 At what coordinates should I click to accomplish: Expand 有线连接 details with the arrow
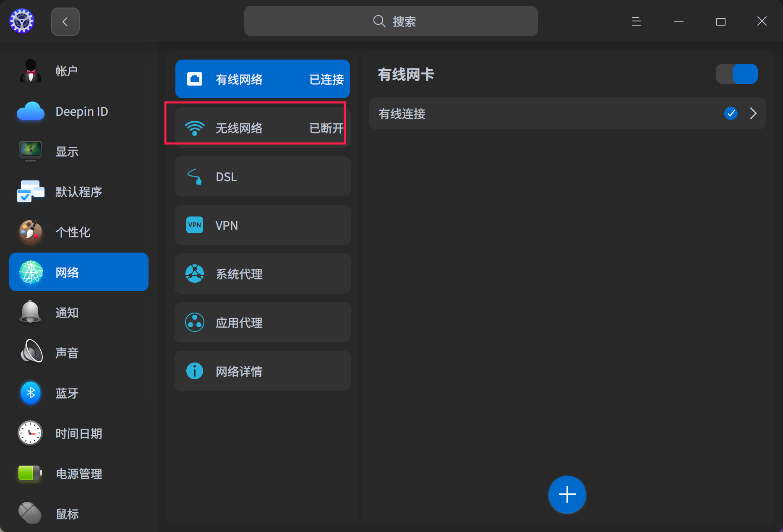click(x=753, y=113)
